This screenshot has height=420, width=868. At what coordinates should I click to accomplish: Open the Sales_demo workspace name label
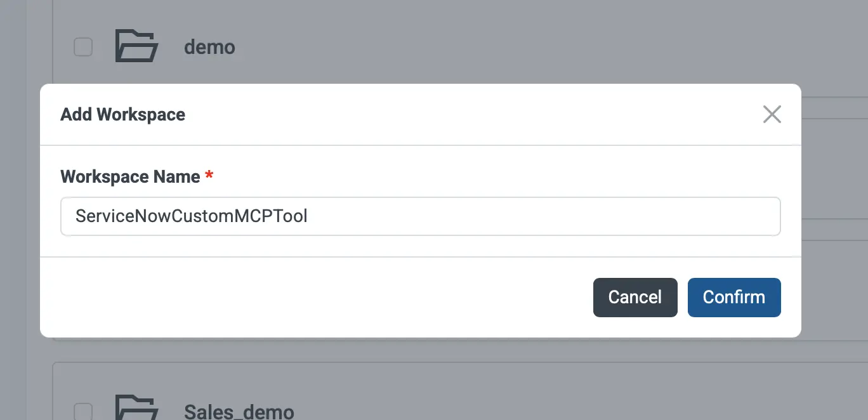point(239,411)
